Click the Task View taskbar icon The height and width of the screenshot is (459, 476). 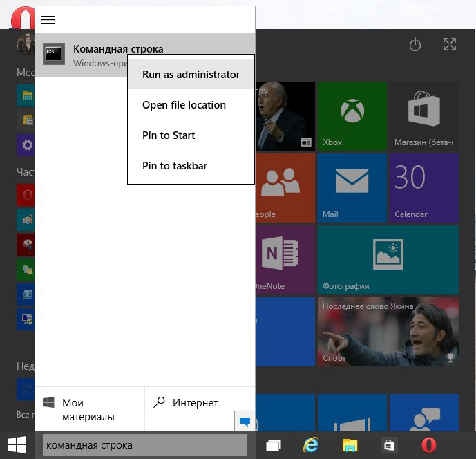pyautogui.click(x=274, y=445)
